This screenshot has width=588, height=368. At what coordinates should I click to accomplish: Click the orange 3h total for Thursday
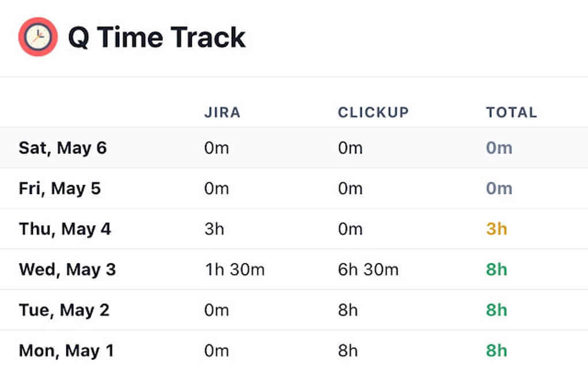tap(497, 228)
